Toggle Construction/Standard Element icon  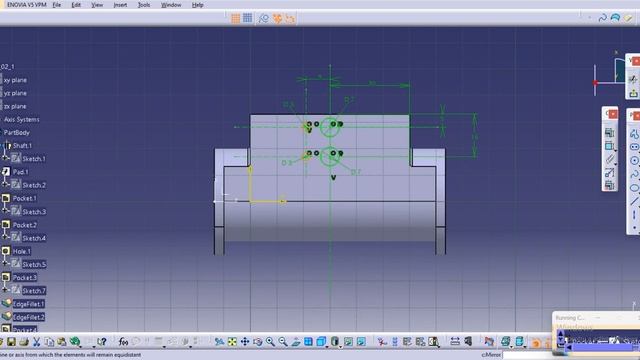coord(264,18)
